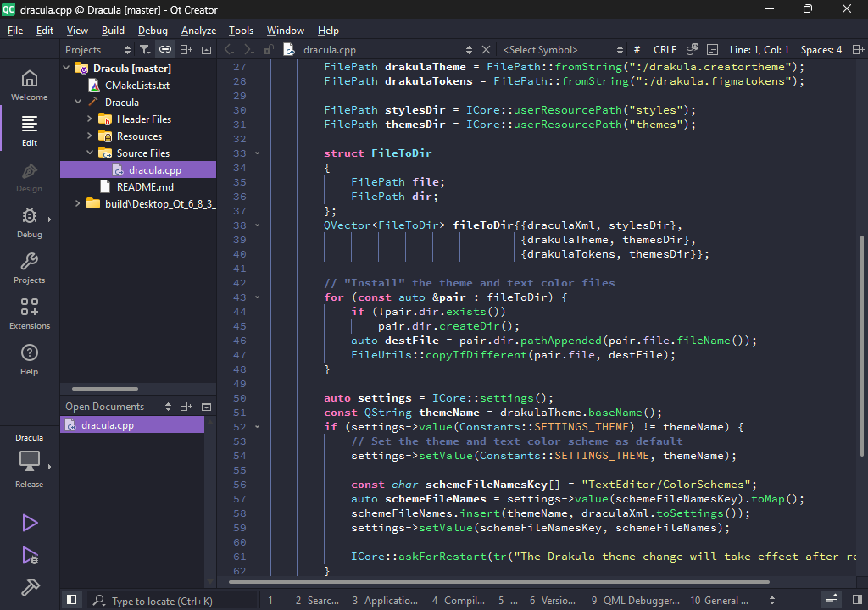Screen dimensions: 868x610
Task: Open the Projects view selector dropdown
Action: [x=97, y=50]
